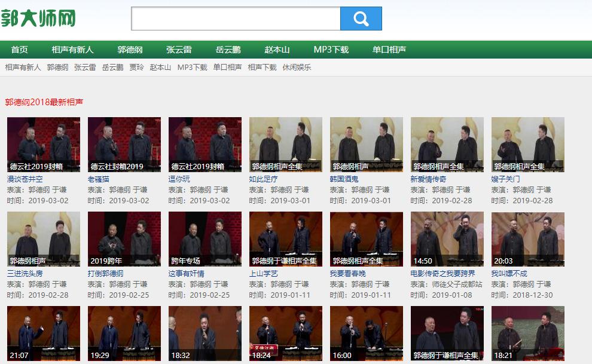Viewport: 592px width, 364px height.
Task: Click 休闲娱乐 in gray sub-navigation
Action: click(297, 68)
